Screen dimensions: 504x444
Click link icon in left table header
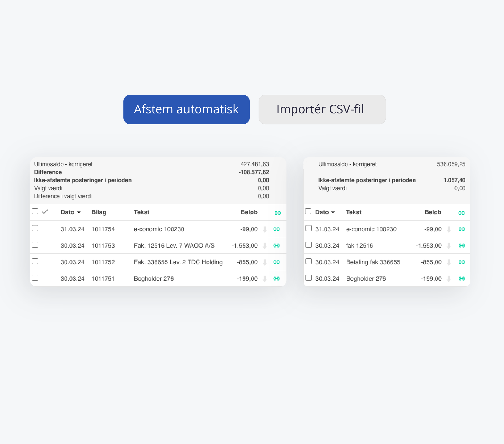tap(278, 213)
